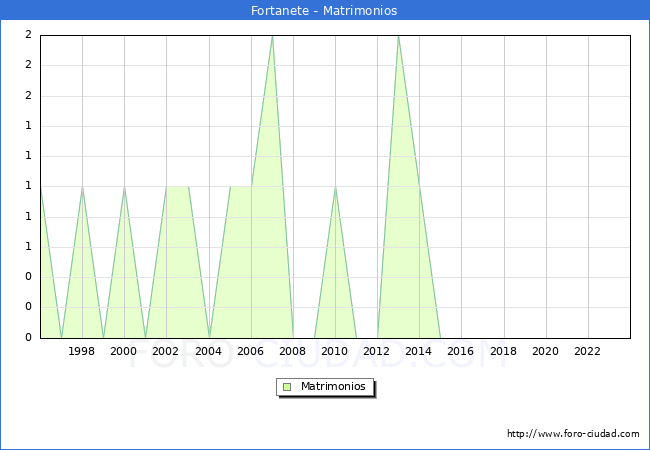The width and height of the screenshot is (650, 450).
Task: Click the data peak at year 2010
Action: [335, 187]
